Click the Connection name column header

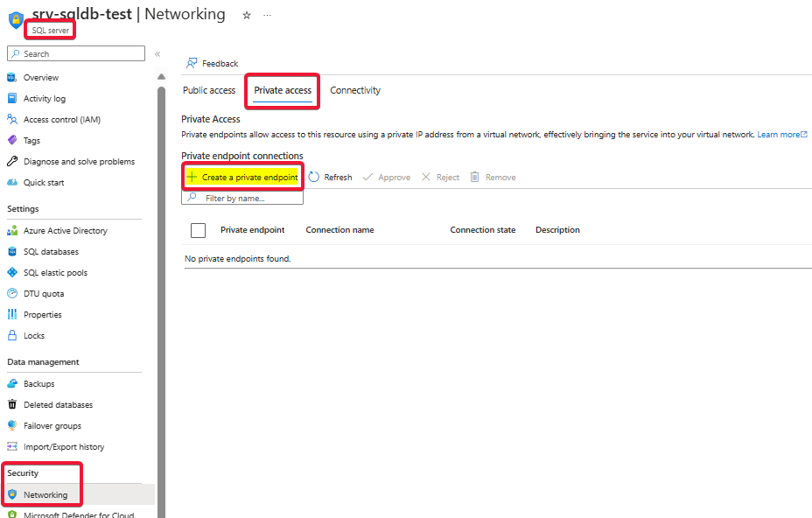pos(339,230)
